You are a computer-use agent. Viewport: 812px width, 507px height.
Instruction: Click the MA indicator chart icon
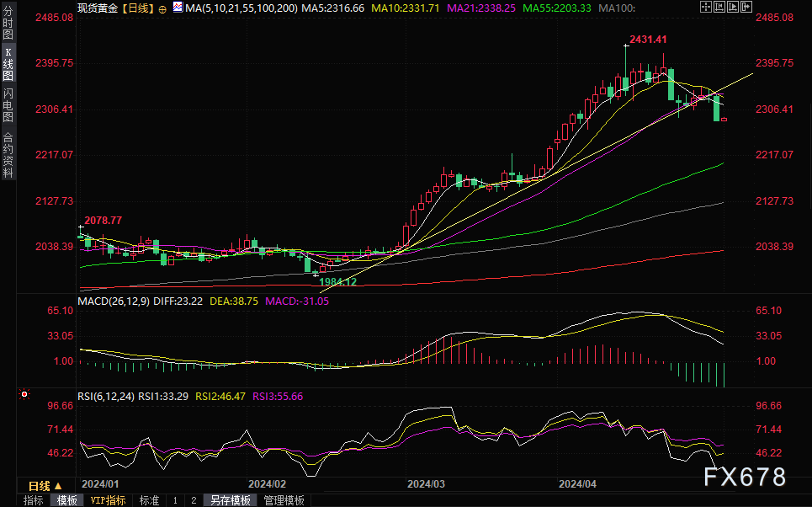178,7
